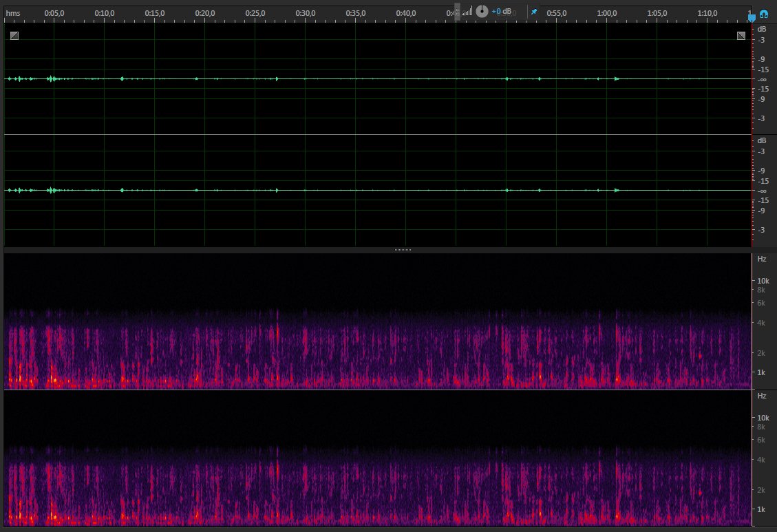Image resolution: width=777 pixels, height=532 pixels.
Task: Click the blue headphone snapping icon
Action: (x=764, y=13)
